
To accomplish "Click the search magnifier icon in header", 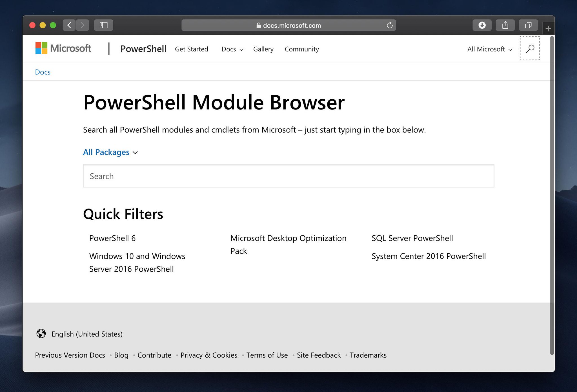I will pos(530,48).
